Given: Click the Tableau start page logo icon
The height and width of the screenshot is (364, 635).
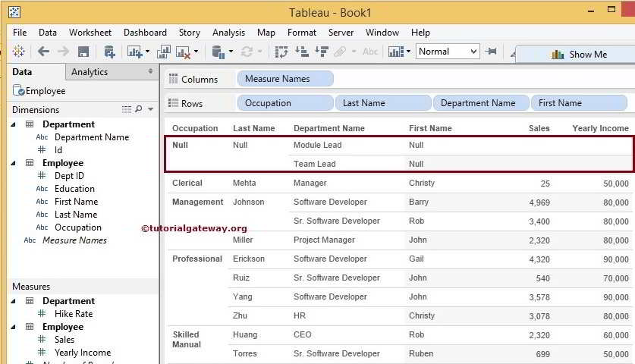Looking at the screenshot, I should (x=18, y=52).
